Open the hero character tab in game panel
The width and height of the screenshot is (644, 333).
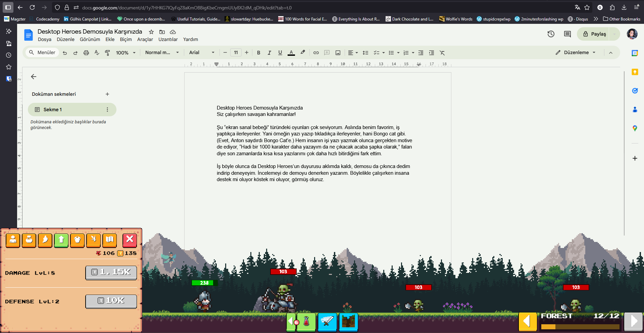pyautogui.click(x=13, y=240)
